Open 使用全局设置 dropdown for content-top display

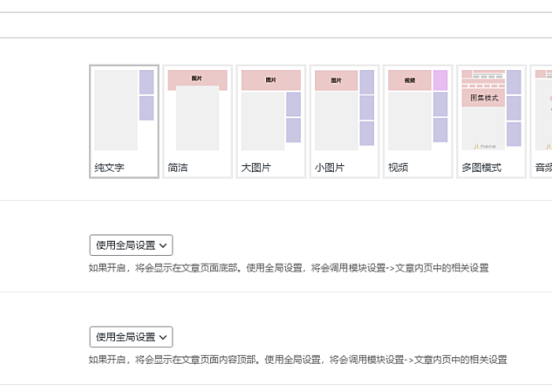click(x=131, y=337)
